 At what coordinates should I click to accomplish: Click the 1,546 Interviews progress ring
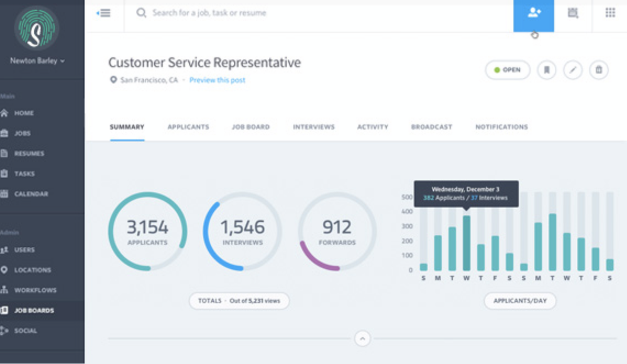242,231
